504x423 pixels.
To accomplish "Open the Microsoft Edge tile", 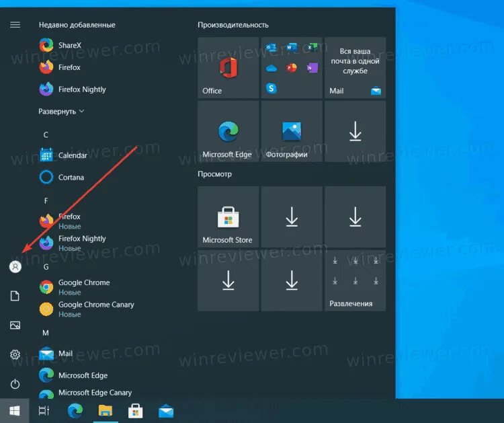I will pyautogui.click(x=228, y=131).
